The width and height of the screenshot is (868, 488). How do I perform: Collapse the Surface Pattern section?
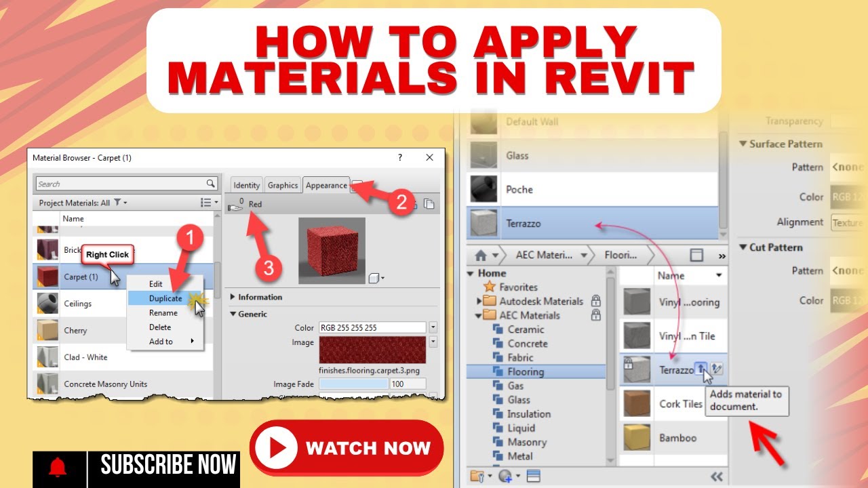(x=743, y=144)
